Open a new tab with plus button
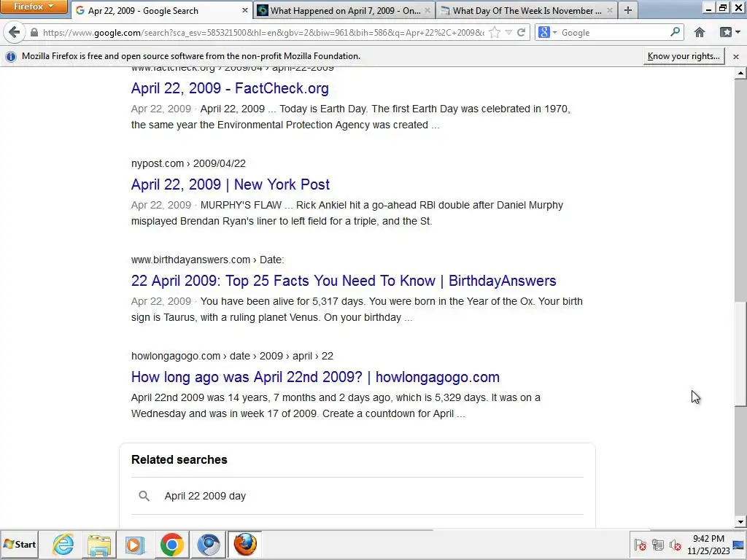Screen dimensions: 747x560 [x=628, y=10]
